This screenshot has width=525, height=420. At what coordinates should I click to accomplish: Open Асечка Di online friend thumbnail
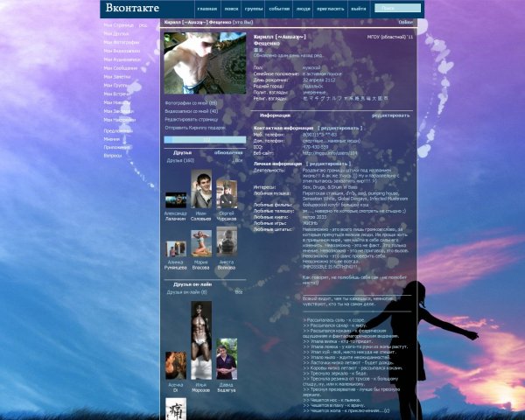(x=176, y=366)
